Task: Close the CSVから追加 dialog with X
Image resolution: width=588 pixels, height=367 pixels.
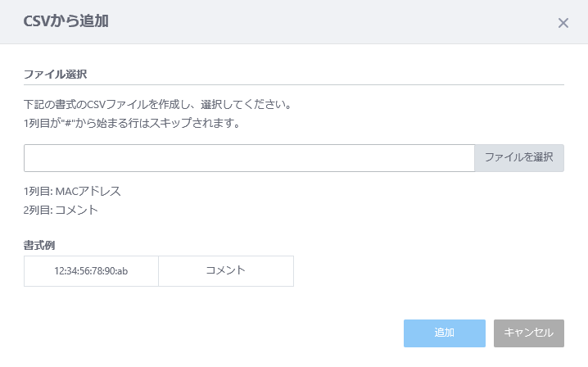Action: click(563, 23)
